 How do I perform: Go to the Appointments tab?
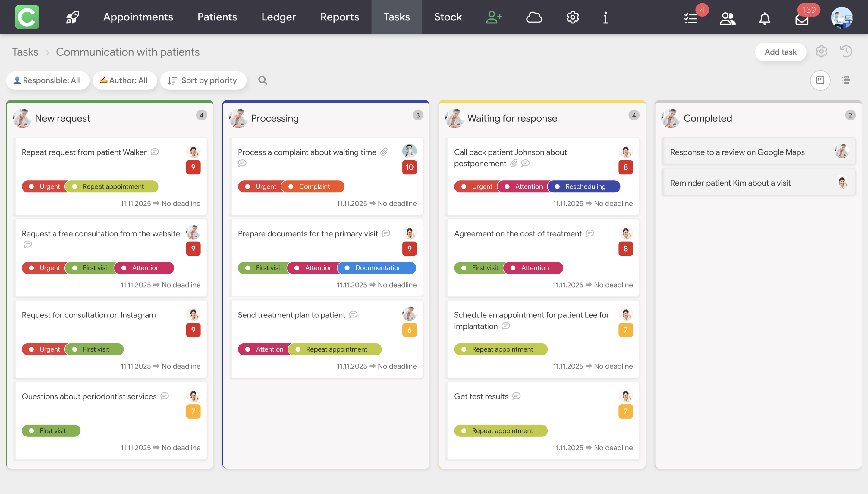[138, 17]
